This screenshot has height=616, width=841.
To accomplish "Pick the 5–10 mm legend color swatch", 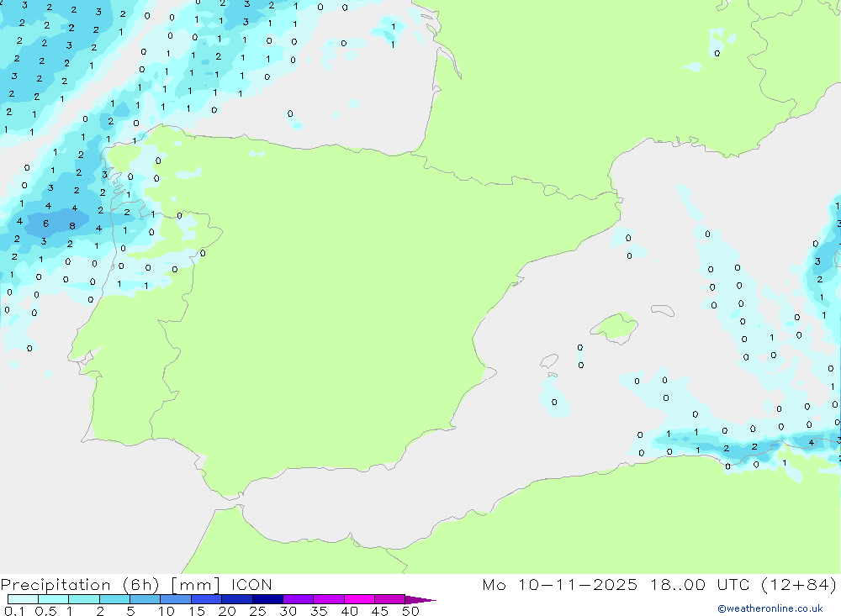I will [x=145, y=599].
